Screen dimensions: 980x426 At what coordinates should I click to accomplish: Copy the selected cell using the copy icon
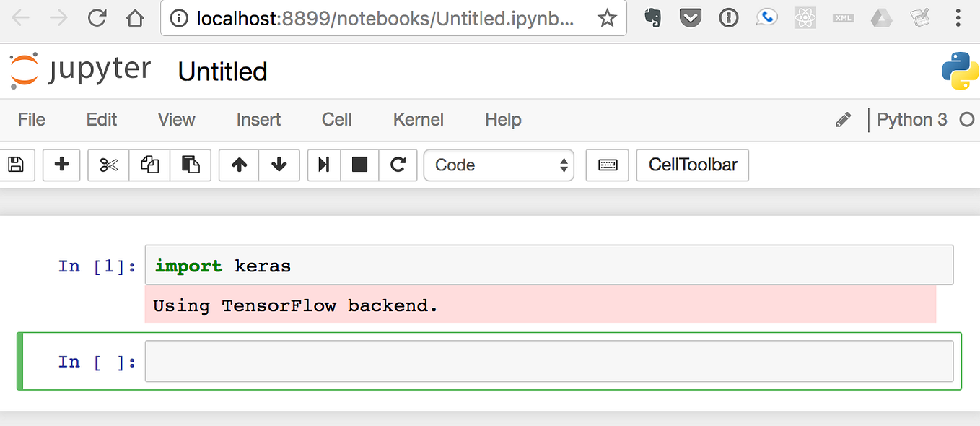[149, 165]
